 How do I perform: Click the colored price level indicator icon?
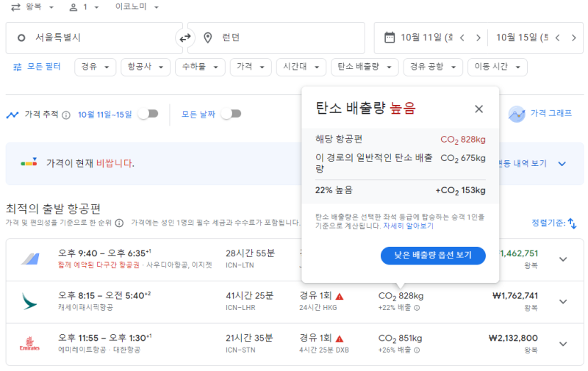tap(29, 162)
